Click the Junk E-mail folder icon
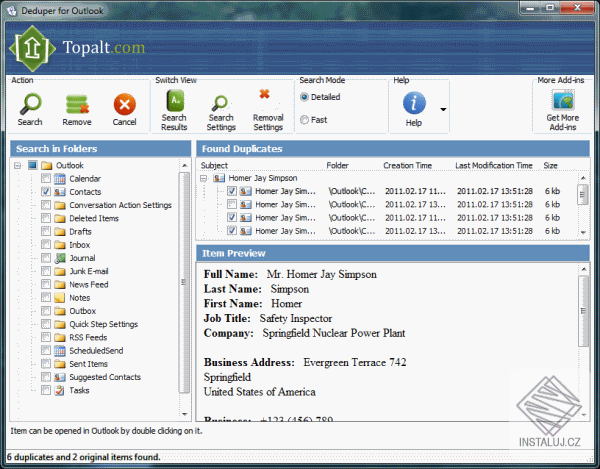Viewport: 600px width, 469px height. (59, 271)
